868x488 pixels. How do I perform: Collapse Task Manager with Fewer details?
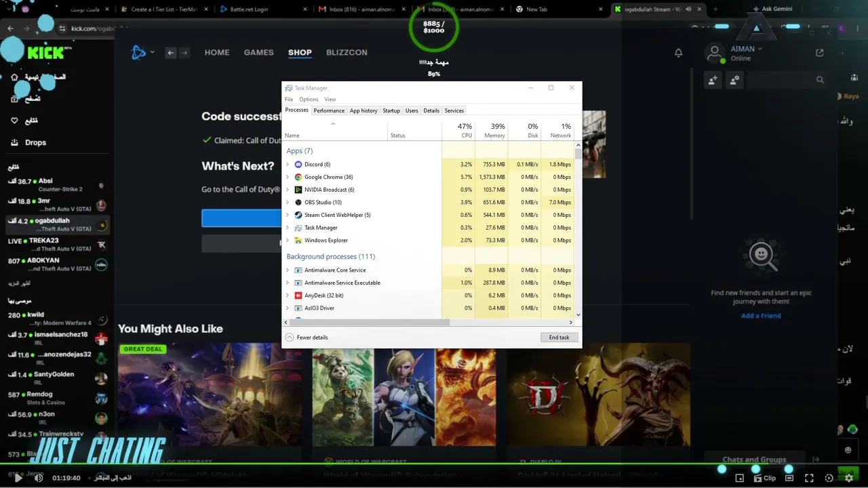(307, 338)
